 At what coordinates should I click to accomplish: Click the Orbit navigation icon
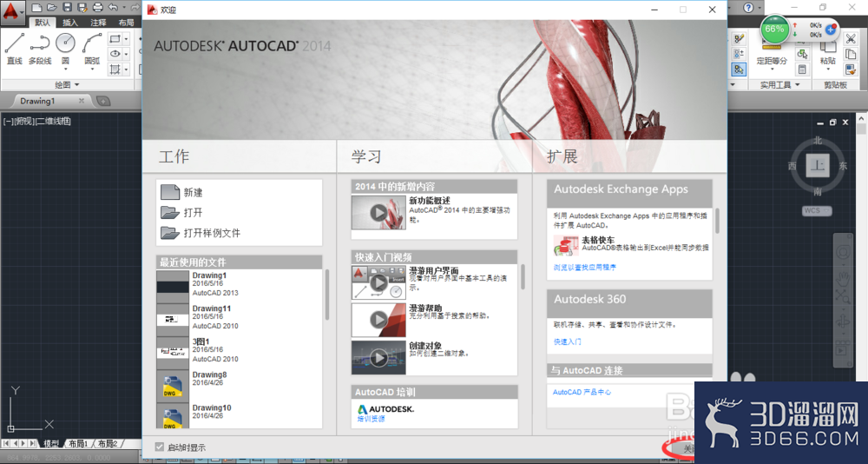tap(844, 322)
